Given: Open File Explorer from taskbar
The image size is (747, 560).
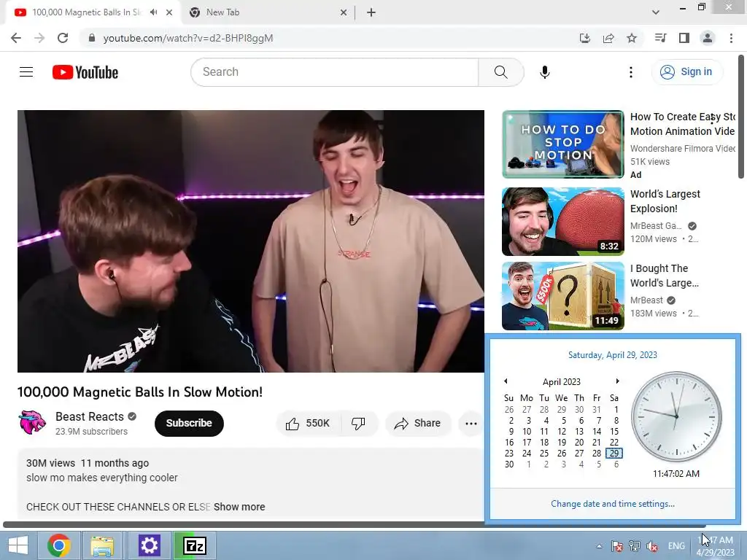Looking at the screenshot, I should [x=102, y=545].
